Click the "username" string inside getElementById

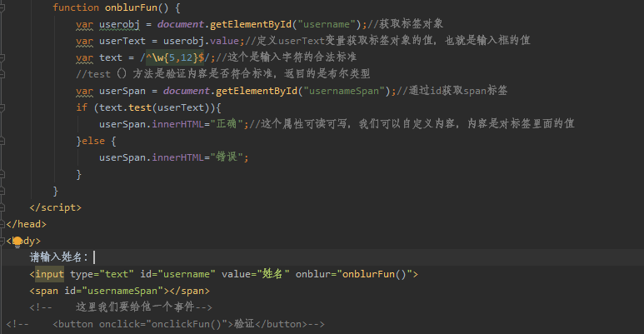pyautogui.click(x=327, y=24)
